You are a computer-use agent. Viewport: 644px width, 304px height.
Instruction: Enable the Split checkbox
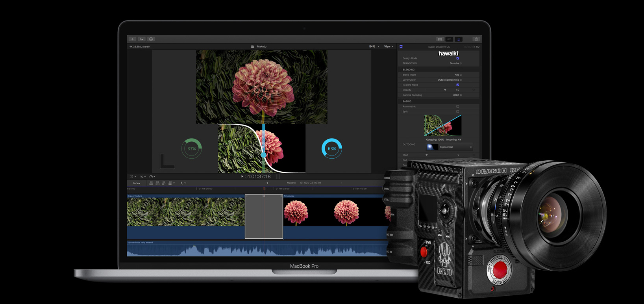[x=458, y=111]
